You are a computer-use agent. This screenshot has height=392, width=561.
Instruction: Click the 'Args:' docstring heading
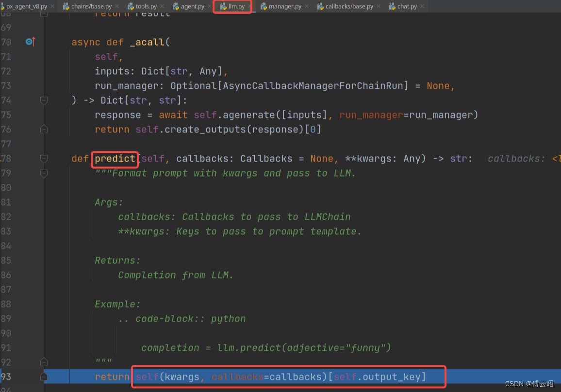pyautogui.click(x=109, y=202)
